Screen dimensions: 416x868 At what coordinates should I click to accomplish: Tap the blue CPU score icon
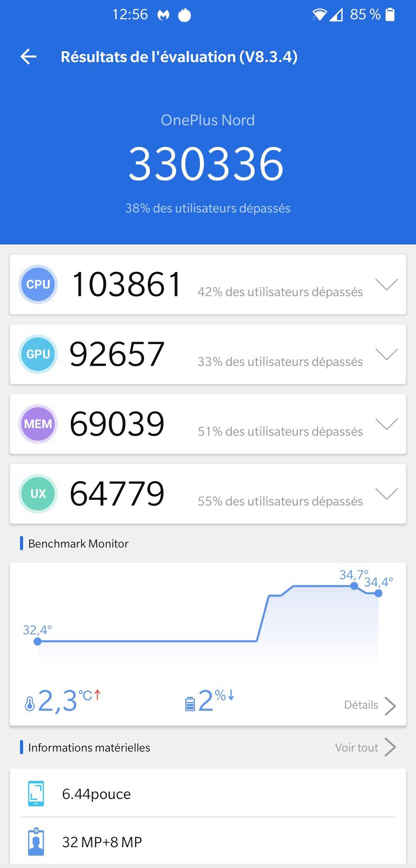38,284
